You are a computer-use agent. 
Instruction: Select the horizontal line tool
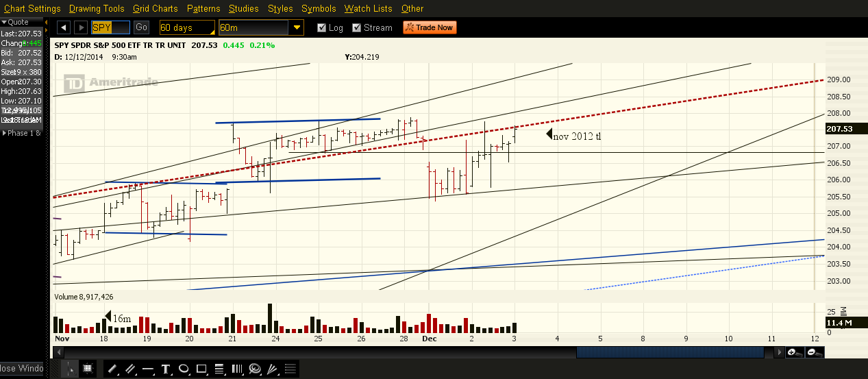(x=148, y=369)
